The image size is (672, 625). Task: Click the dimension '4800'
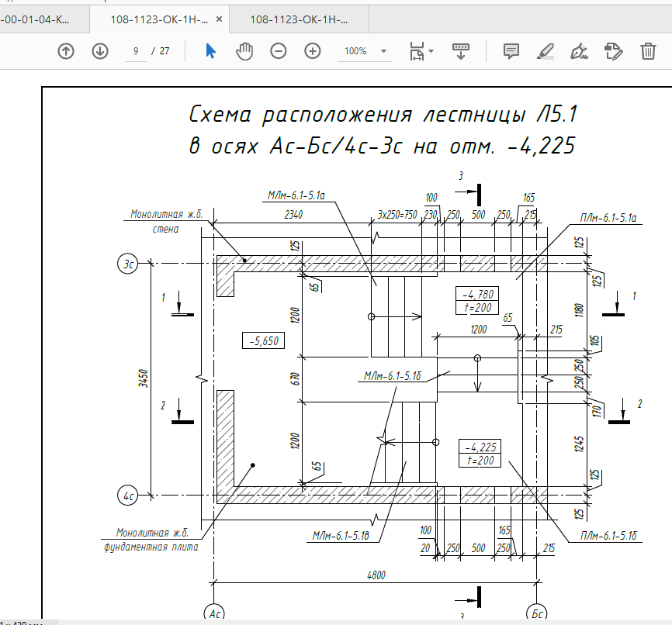tap(376, 575)
